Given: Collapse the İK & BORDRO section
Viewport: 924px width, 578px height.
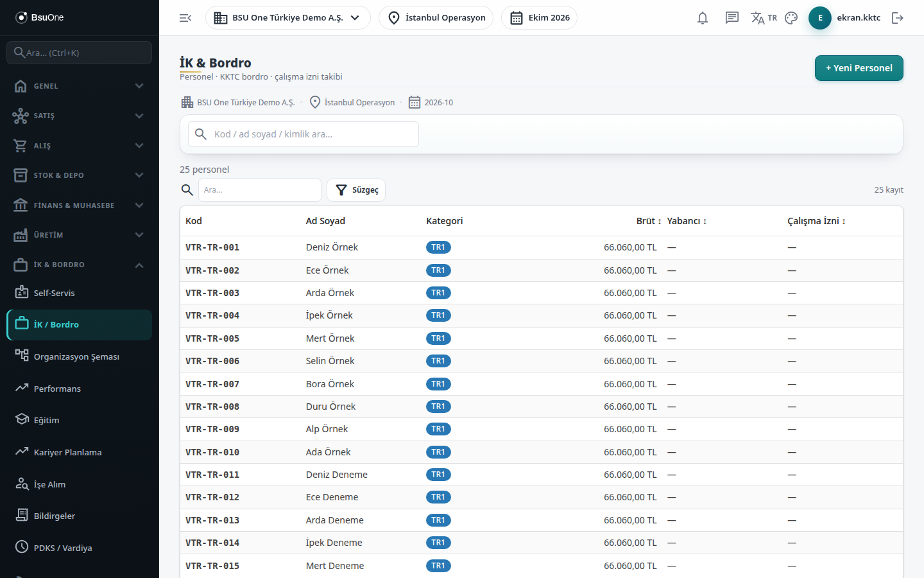Looking at the screenshot, I should click(x=80, y=265).
